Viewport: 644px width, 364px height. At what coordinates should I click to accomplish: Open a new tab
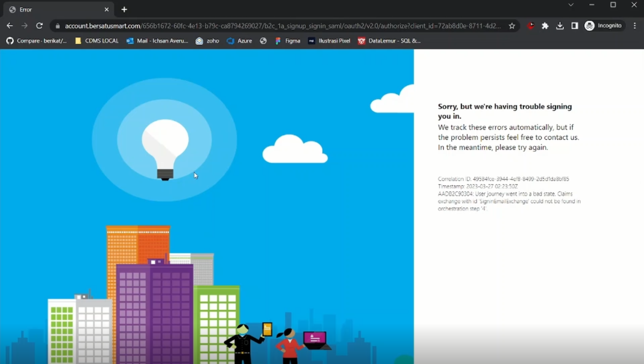124,10
